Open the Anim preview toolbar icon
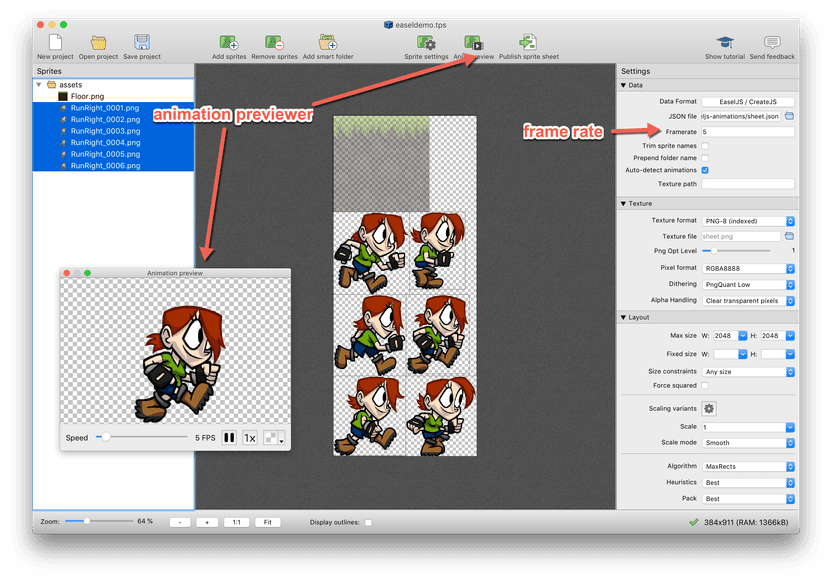This screenshot has height=580, width=832. [x=473, y=42]
